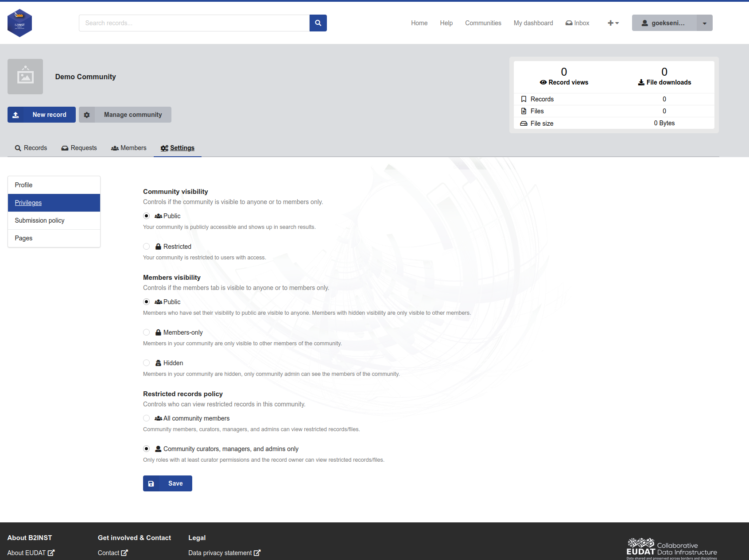Screen dimensions: 749x560
Task: Click the New record button
Action: point(42,115)
